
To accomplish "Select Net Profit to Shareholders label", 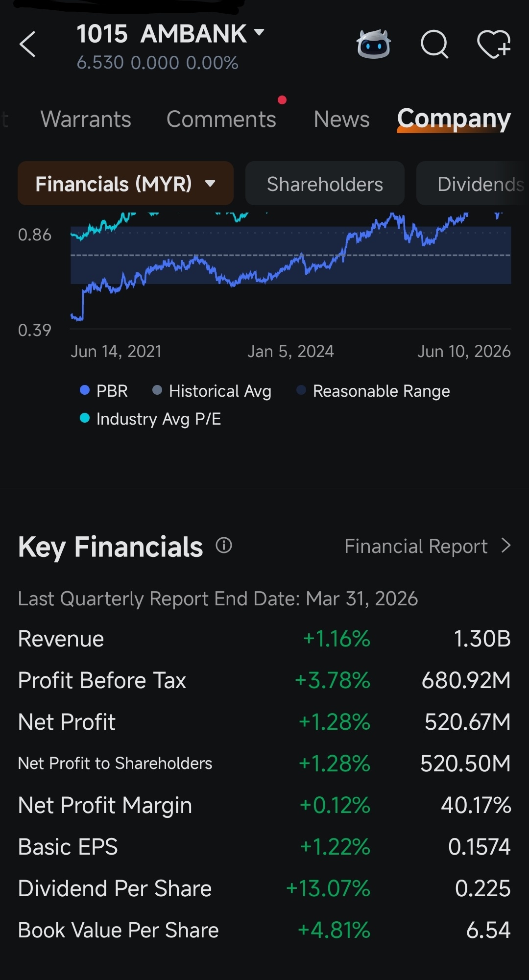I will tap(115, 763).
